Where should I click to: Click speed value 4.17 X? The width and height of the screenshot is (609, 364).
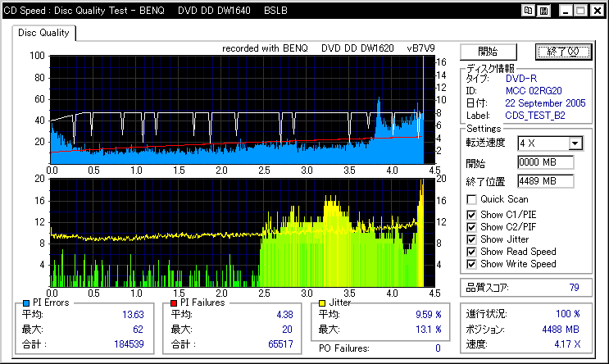point(567,344)
